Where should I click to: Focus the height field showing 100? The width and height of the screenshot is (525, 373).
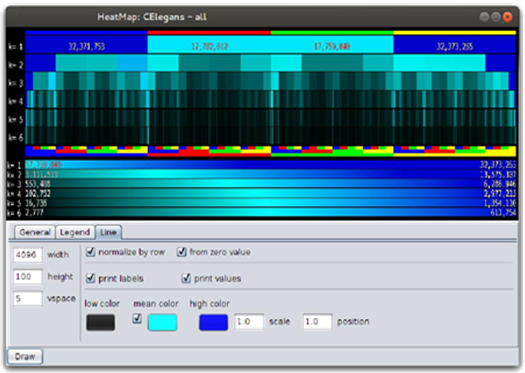pyautogui.click(x=28, y=277)
